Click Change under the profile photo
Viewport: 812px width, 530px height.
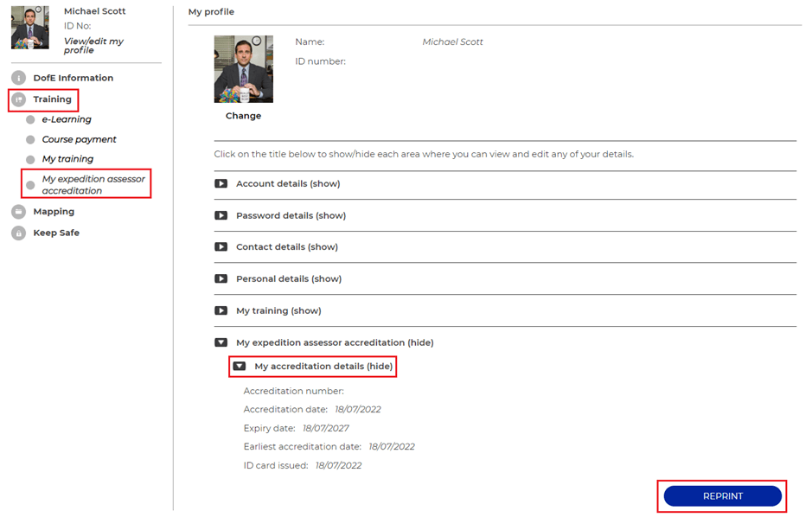[243, 116]
